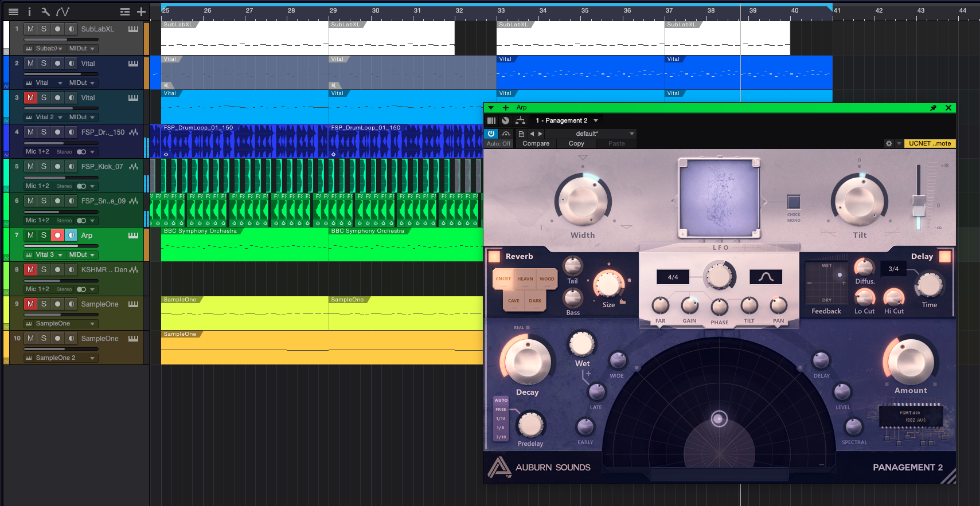Show automation with the curve icon
The height and width of the screenshot is (506, 980).
click(63, 11)
